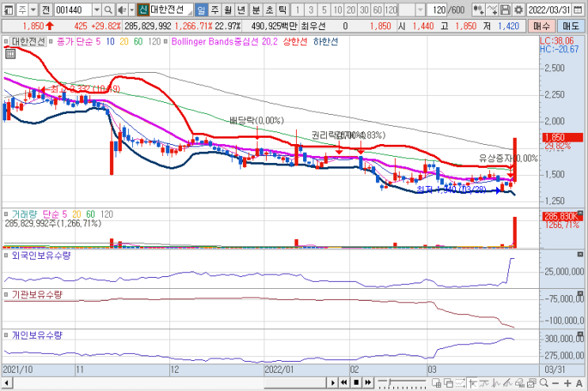Image resolution: width=588 pixels, height=391 pixels.
Task: Click the data table icon under 대한전선 legend
Action: (10, 55)
